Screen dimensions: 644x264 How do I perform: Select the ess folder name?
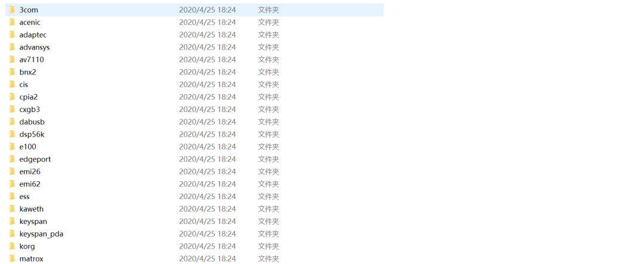pyautogui.click(x=24, y=197)
